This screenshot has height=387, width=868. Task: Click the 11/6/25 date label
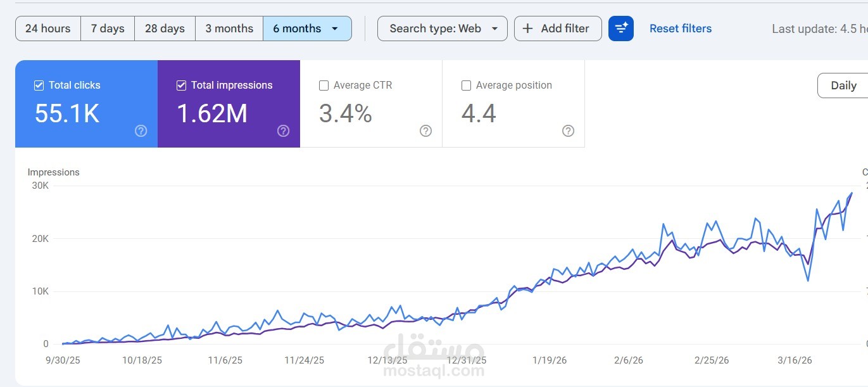click(x=225, y=360)
